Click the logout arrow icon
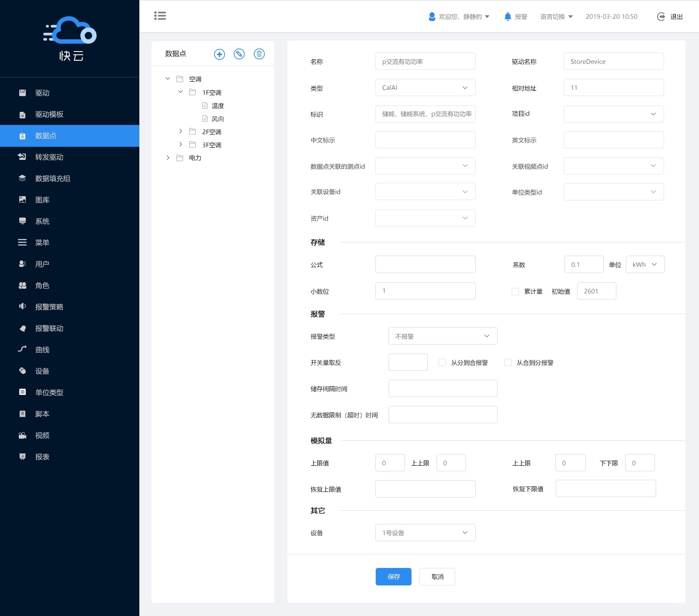Screen dimensions: 699x616 pyautogui.click(x=661, y=17)
